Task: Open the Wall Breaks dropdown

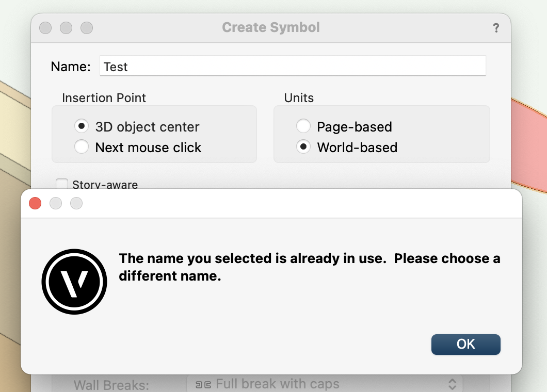Action: click(325, 384)
